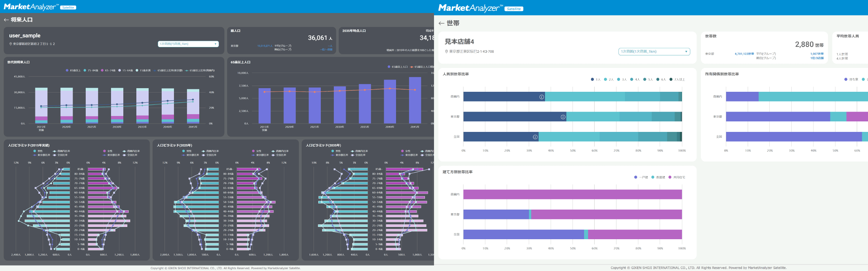This screenshot has width=868, height=271.
Task: Toggle 3人 legend in 人員別世帯比率 chart
Action: click(x=622, y=79)
